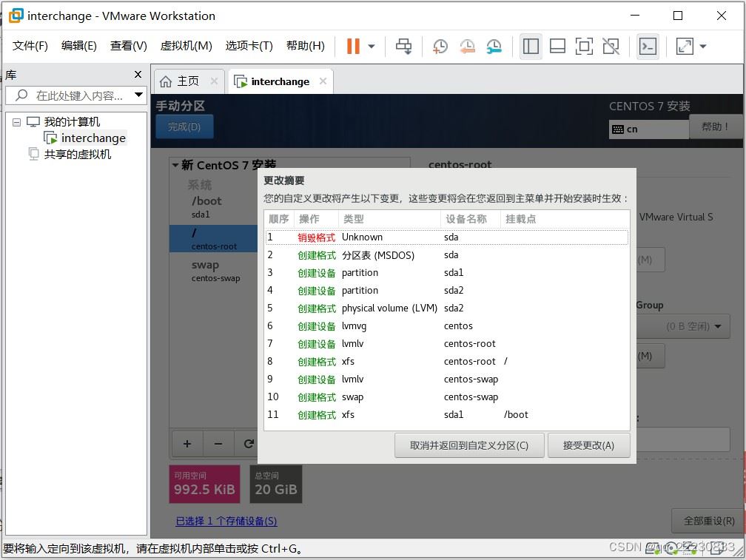Enter full screen mode icon
746x560 pixels.
[x=584, y=46]
